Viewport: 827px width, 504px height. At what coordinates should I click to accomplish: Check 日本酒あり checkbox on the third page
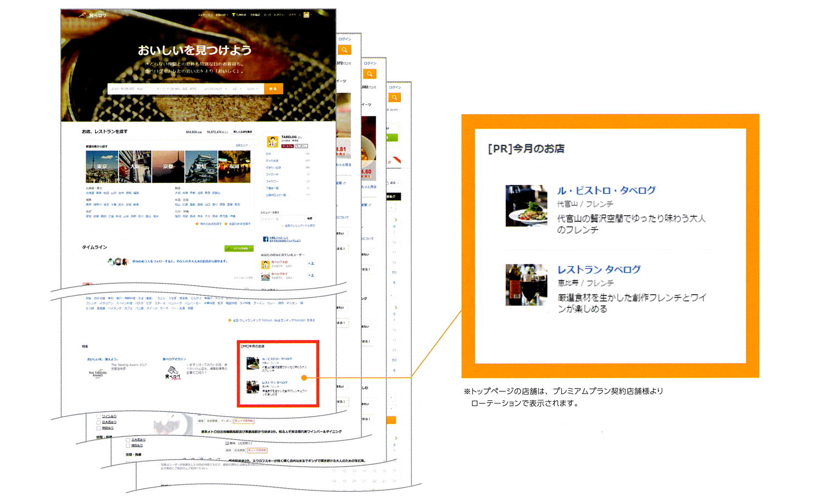(128, 440)
